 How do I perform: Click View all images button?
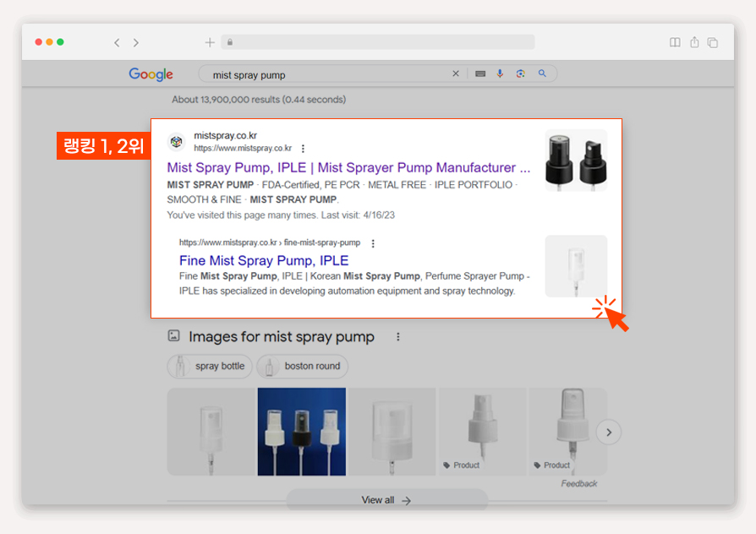pos(386,500)
